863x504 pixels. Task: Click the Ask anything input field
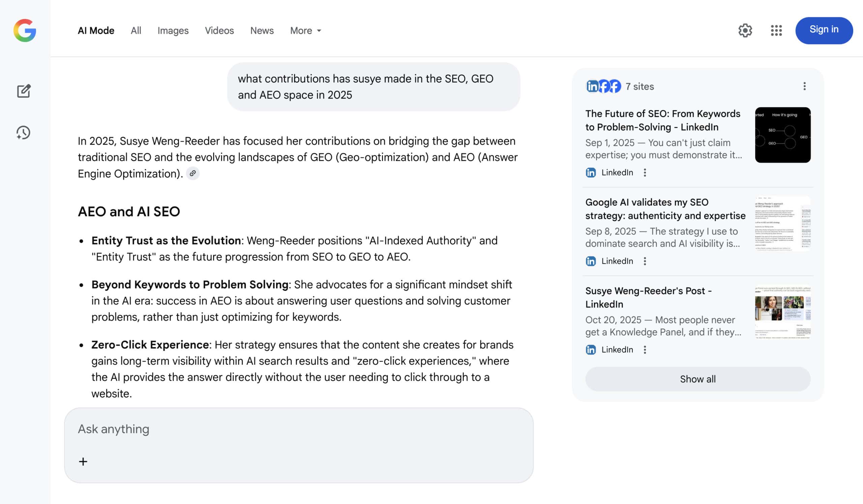point(298,429)
